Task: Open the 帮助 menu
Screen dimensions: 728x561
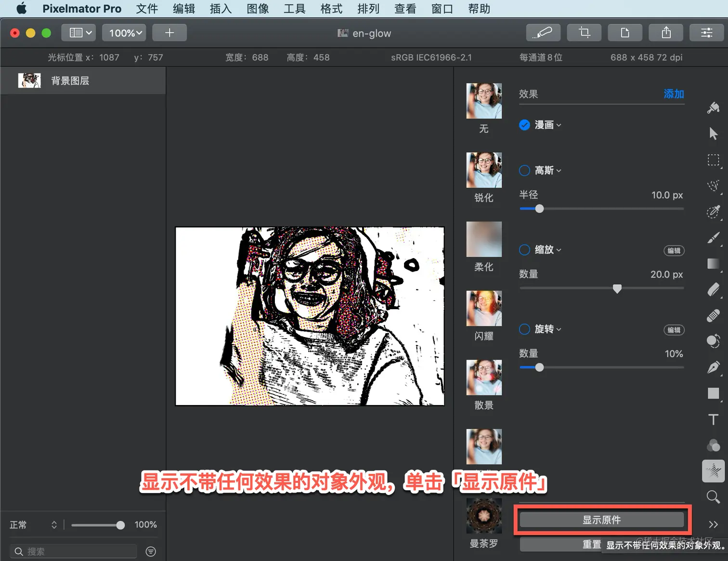Action: (479, 9)
